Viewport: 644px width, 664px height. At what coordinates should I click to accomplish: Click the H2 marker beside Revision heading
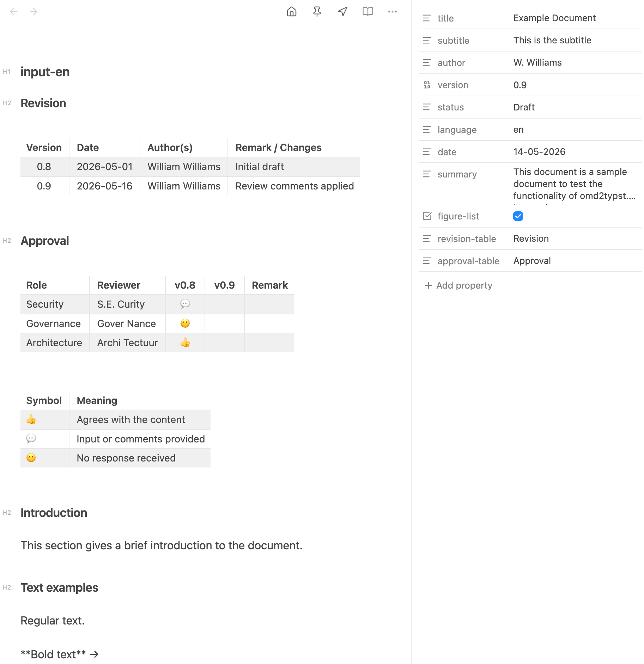click(7, 103)
